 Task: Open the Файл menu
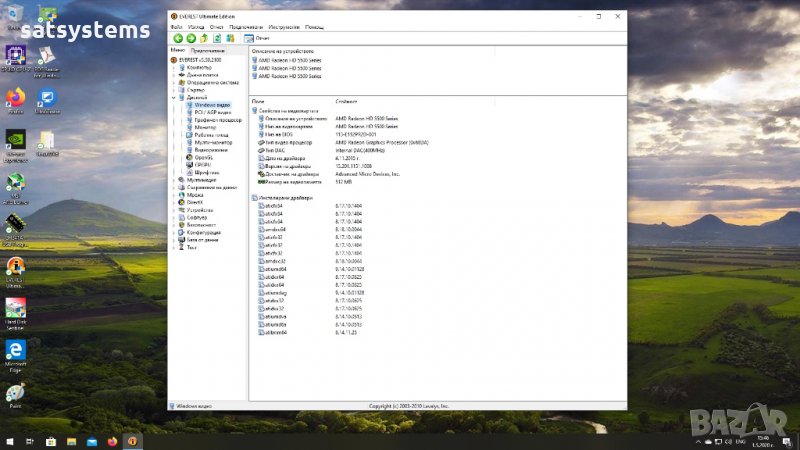pyautogui.click(x=176, y=27)
